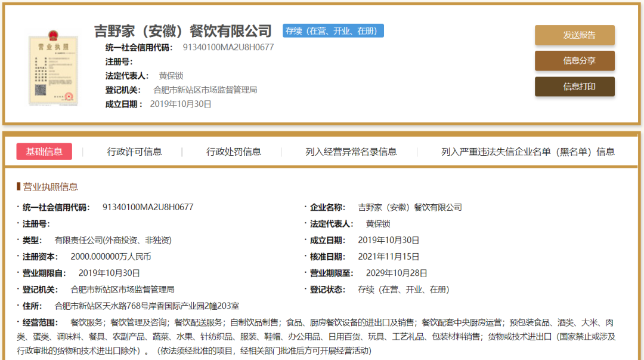Click credit code value in 营业执照信息 section
The width and height of the screenshot is (644, 360).
tap(148, 207)
